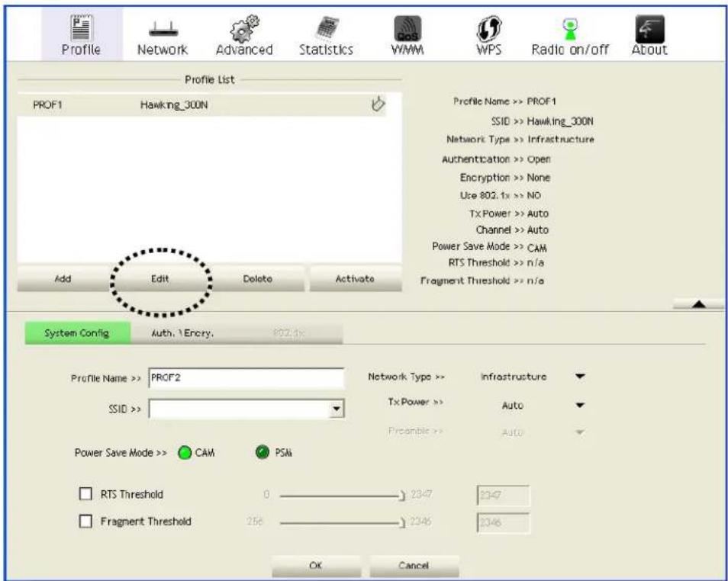Open the WPS section icon

click(x=489, y=29)
